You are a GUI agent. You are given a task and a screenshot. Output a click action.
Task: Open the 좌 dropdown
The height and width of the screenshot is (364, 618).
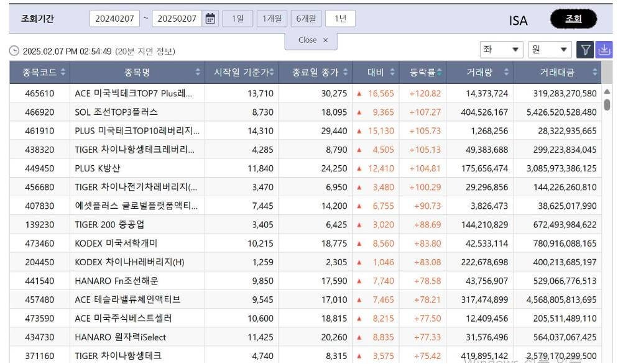(x=500, y=48)
